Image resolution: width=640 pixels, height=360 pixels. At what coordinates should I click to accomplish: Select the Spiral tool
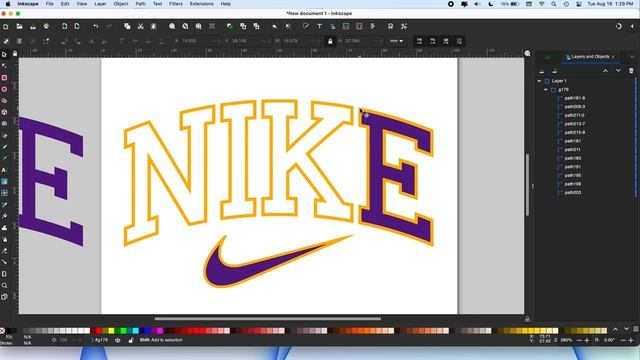tap(4, 123)
